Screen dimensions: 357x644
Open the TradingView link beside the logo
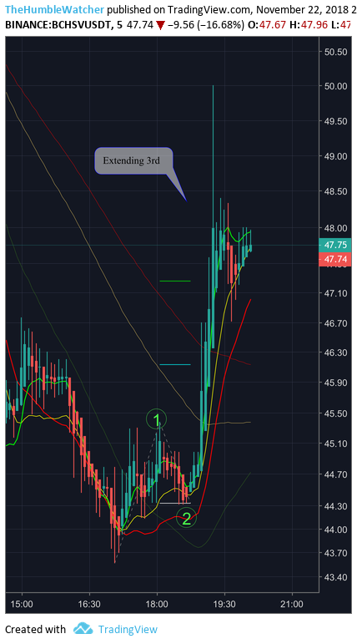click(x=128, y=629)
